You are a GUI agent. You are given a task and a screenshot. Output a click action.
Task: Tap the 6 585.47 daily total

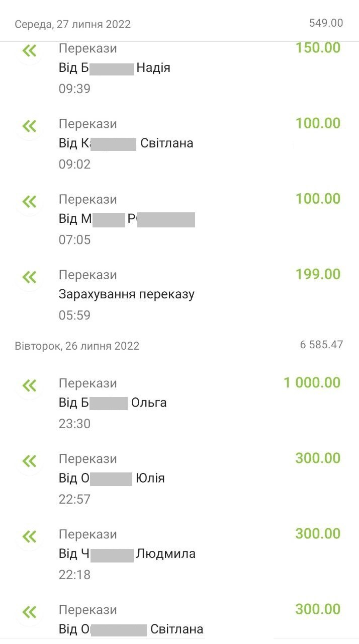[x=322, y=345]
